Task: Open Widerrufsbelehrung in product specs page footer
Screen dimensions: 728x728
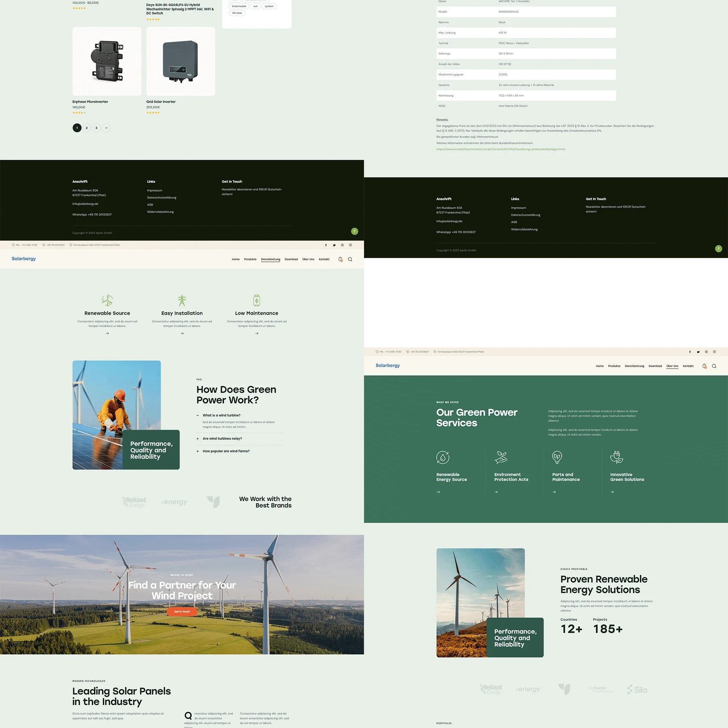Action: pos(524,229)
